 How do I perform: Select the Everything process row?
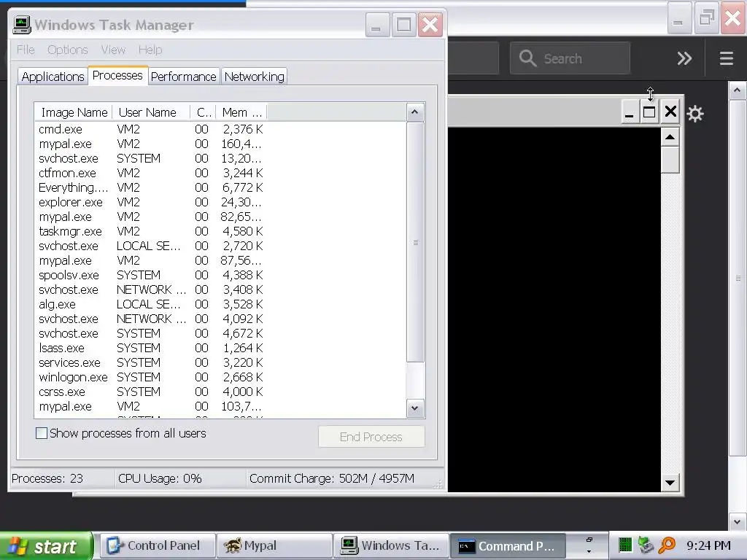pos(151,187)
